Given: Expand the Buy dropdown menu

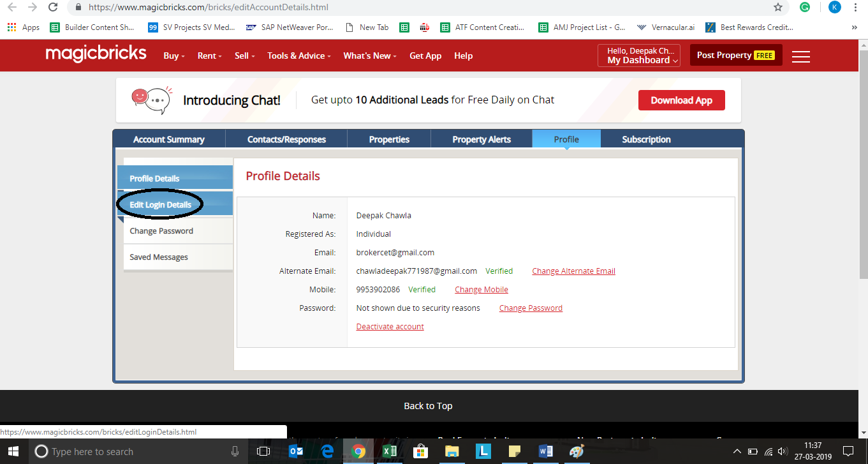Looking at the screenshot, I should point(173,56).
